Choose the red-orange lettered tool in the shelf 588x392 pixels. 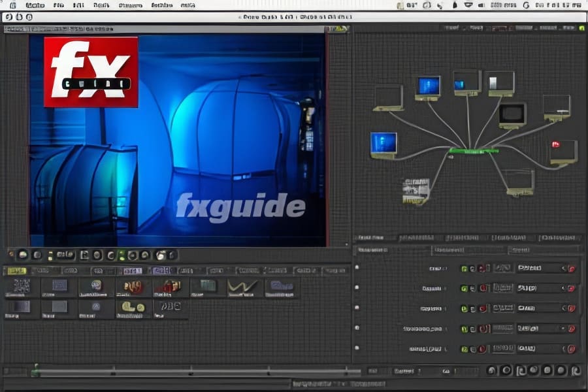(x=133, y=287)
